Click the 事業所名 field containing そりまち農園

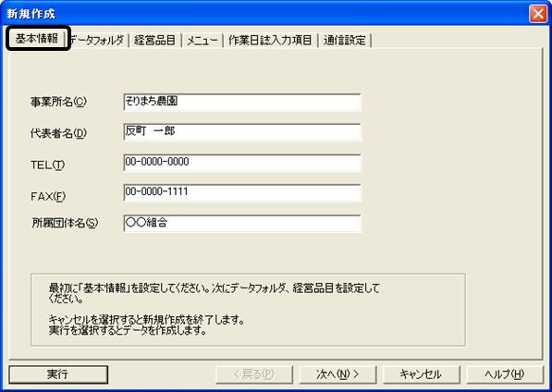[242, 103]
